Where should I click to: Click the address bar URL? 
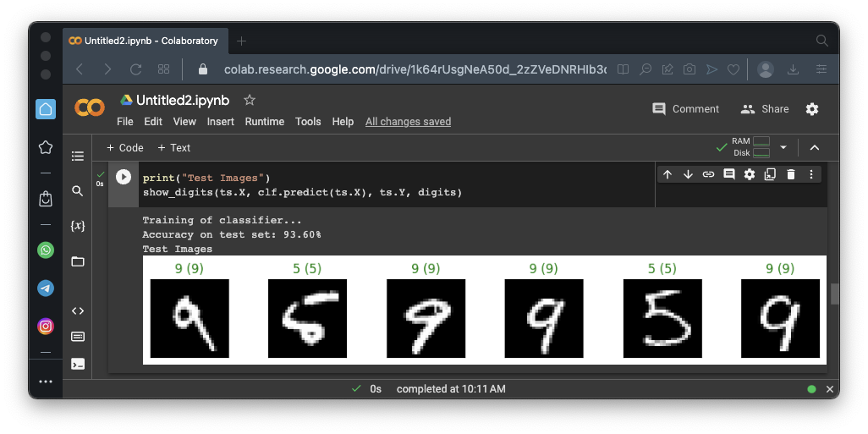(x=415, y=69)
